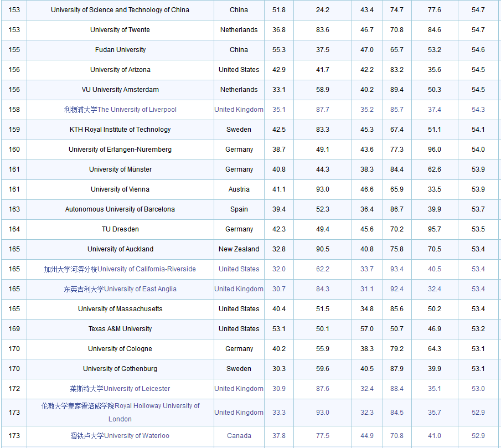Open Royal Holloway University of London link
Screen dimensions: 501x448
click(x=120, y=412)
